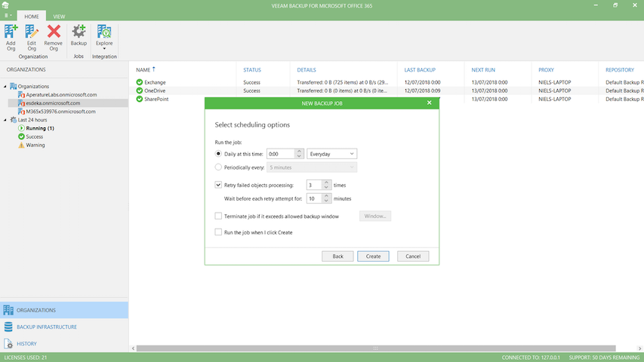Click the OneDrive job green status icon
The image size is (644, 362).
coord(140,90)
